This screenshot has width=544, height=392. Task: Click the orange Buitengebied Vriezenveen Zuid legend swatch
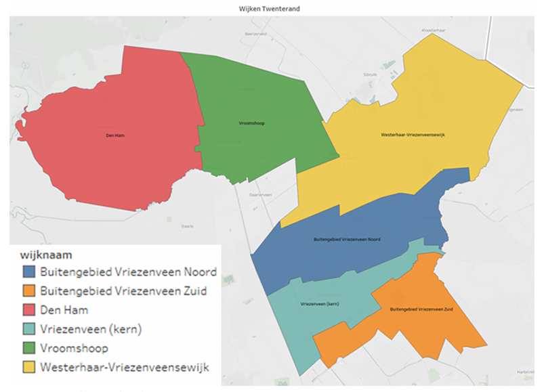tap(29, 291)
